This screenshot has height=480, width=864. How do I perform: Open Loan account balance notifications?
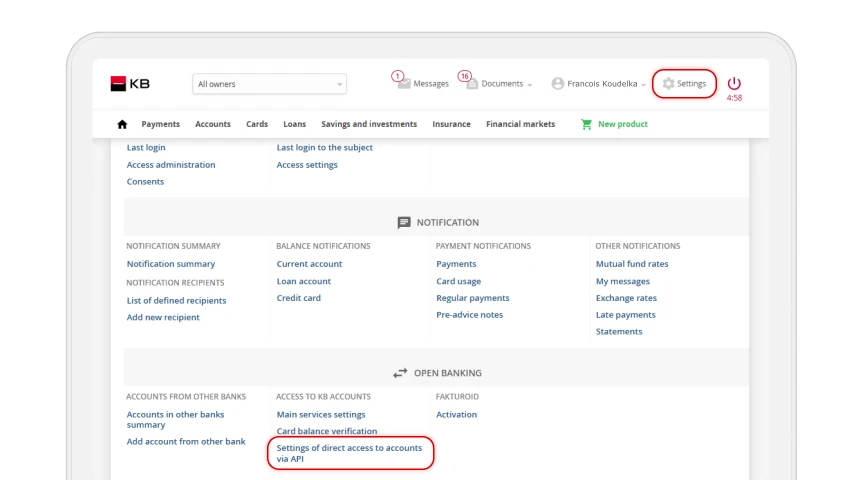[304, 281]
